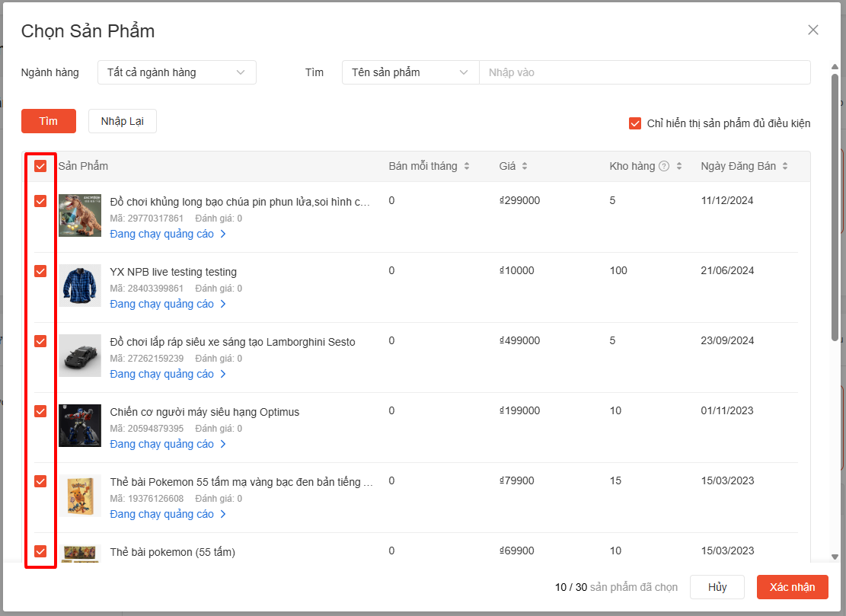Click the Lamborghini car product image
Viewport: 846px width, 616px height.
80,356
